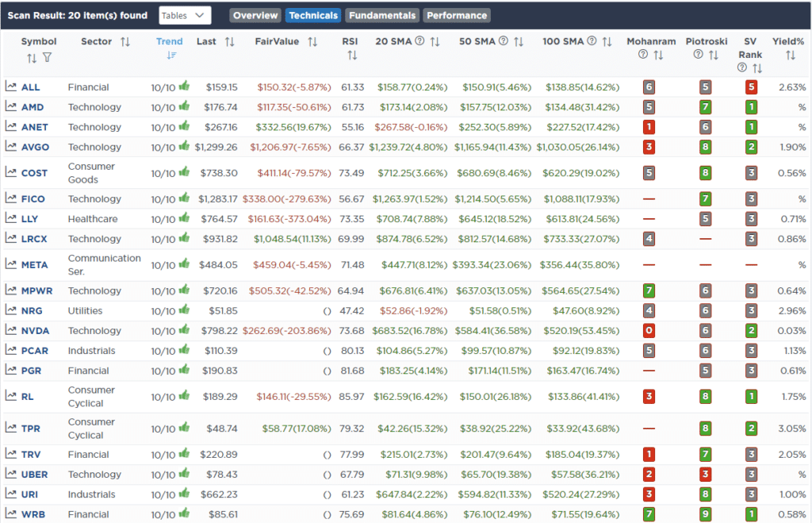Viewport: 812px width, 523px height.
Task: Click the Healthcare sector cell for LLY
Action: pos(93,219)
